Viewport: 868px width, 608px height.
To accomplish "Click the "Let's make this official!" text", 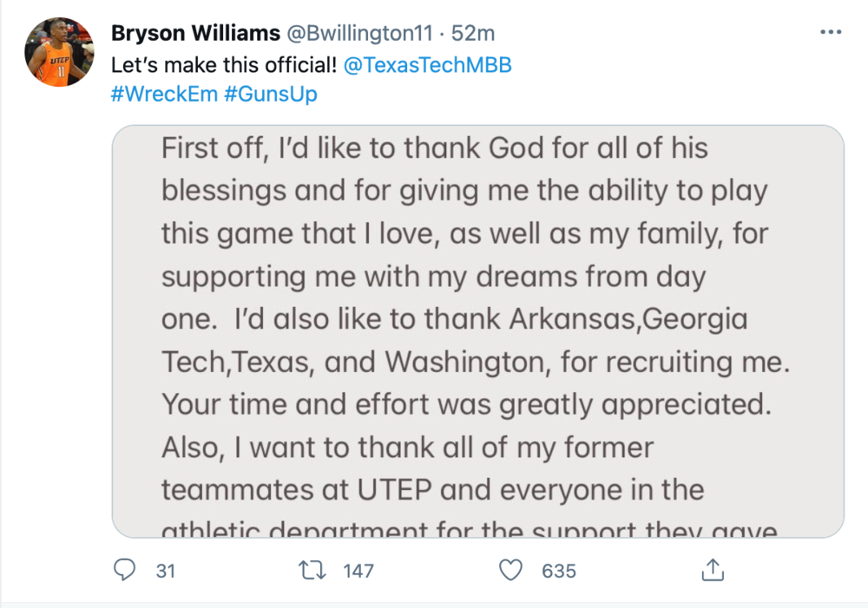I will pyautogui.click(x=223, y=66).
